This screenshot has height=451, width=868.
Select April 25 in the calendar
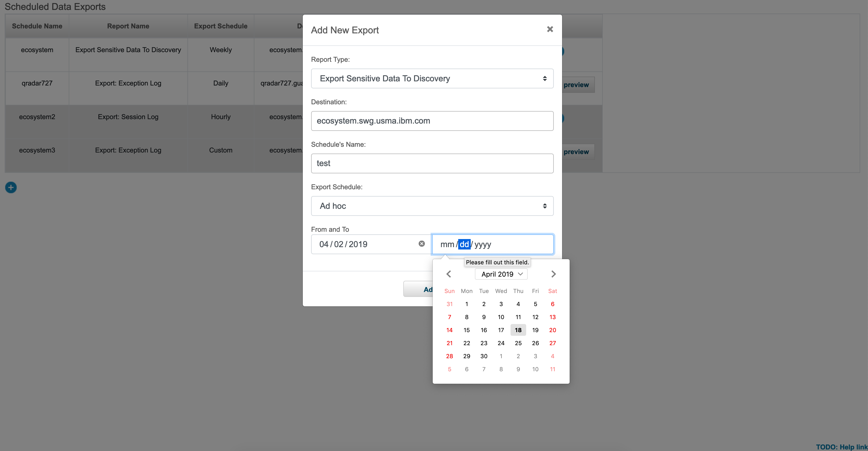pos(518,343)
